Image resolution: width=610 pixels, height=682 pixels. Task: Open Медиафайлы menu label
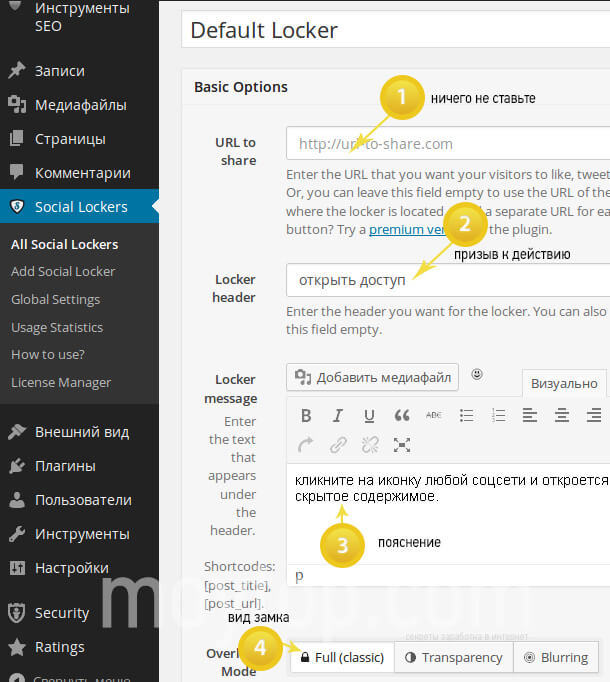(81, 105)
